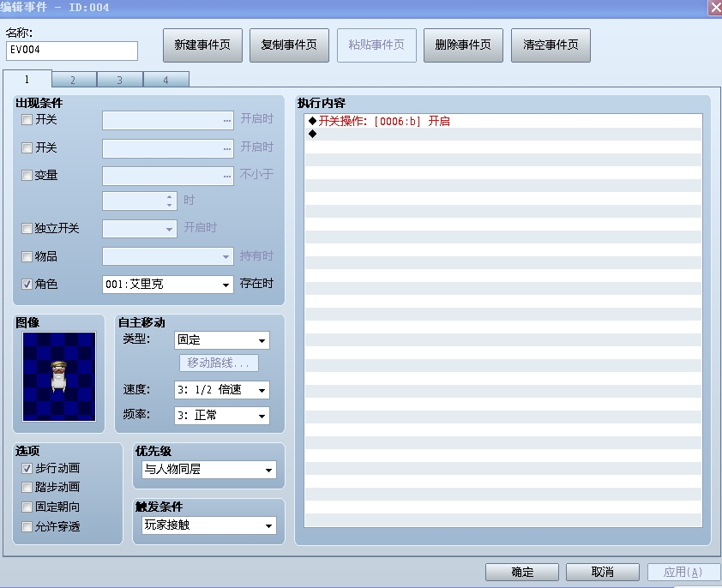Enable the 独立开关 condition checkbox

[x=27, y=228]
